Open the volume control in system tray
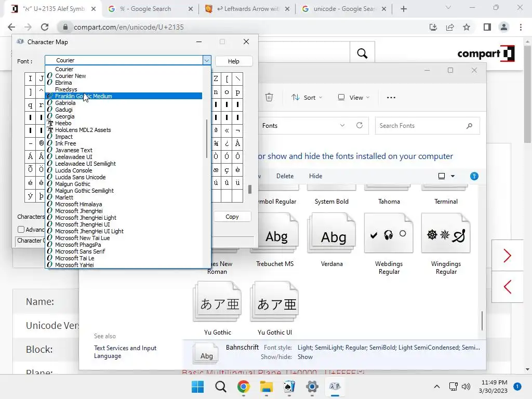This screenshot has height=399, width=532. tap(466, 387)
